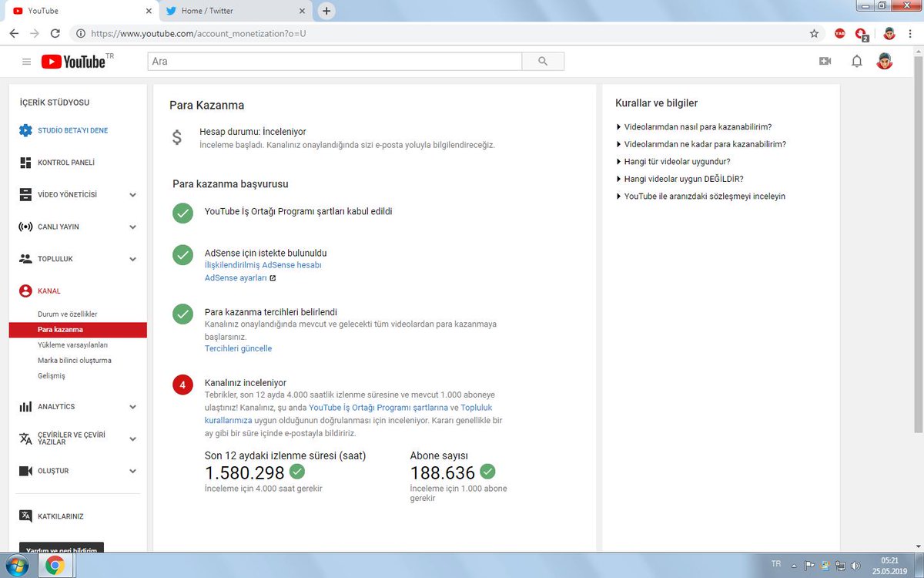Expand 'Videolarımdan nasıl para kazanabilirim?'
Image resolution: width=924 pixels, height=578 pixels.
695,126
